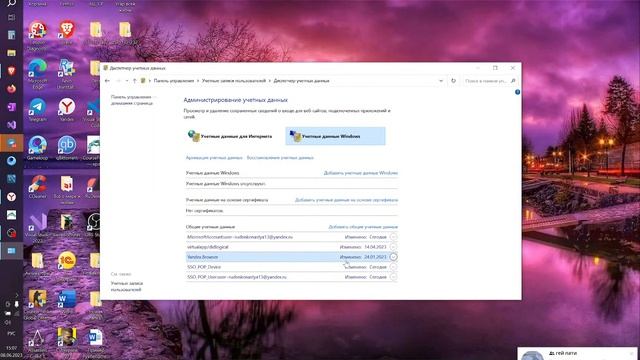Open 'Учетные записи пользователей' link under See also
Image resolution: width=640 pixels, height=360 pixels.
tap(127, 286)
